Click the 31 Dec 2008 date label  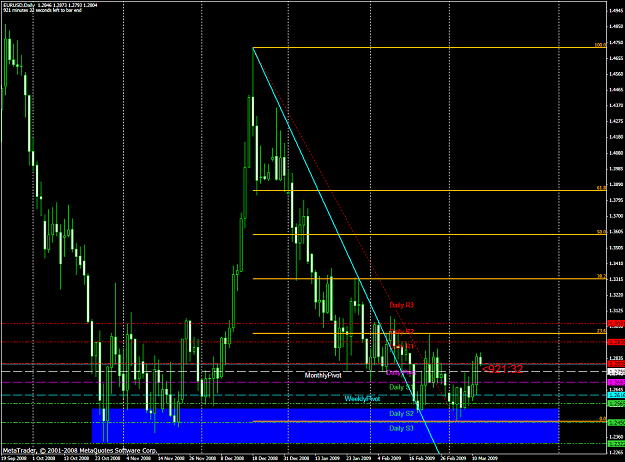pyautogui.click(x=295, y=458)
